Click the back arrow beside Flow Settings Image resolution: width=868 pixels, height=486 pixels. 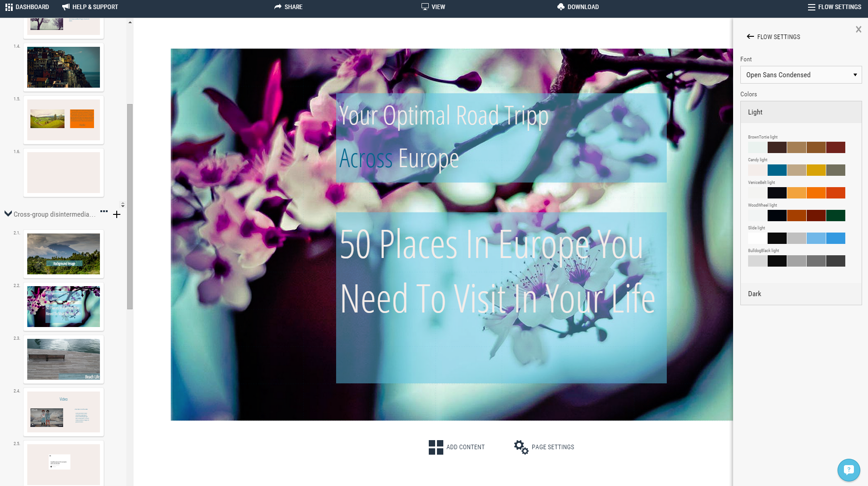point(750,37)
